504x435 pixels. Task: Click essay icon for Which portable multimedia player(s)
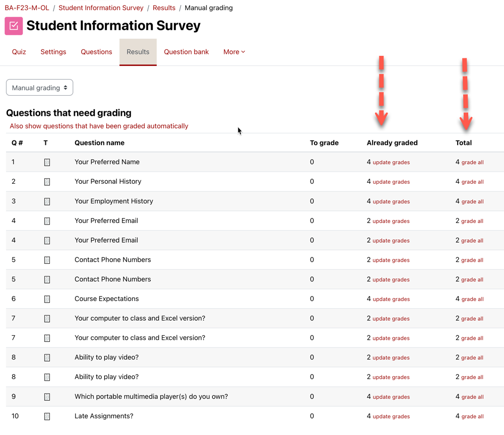47,397
